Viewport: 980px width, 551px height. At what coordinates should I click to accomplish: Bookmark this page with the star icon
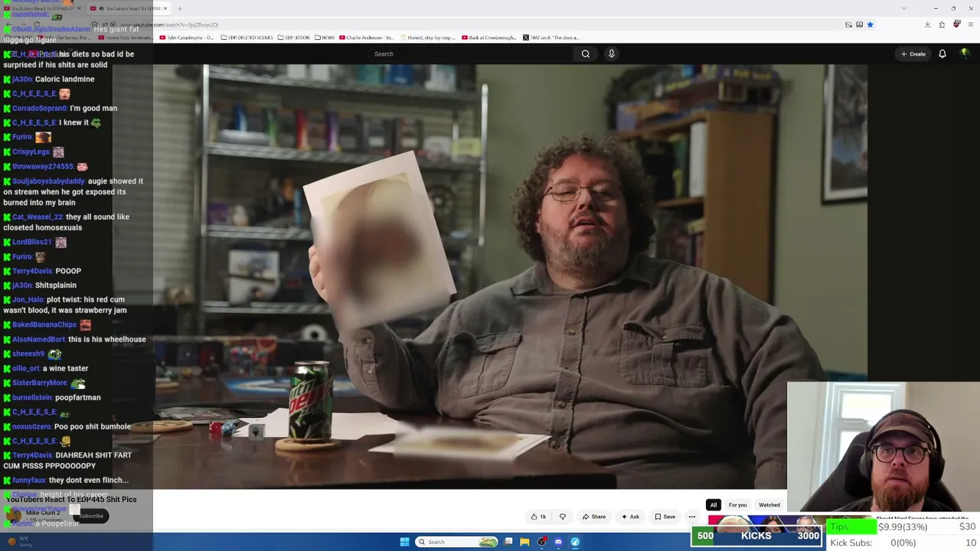click(x=870, y=24)
